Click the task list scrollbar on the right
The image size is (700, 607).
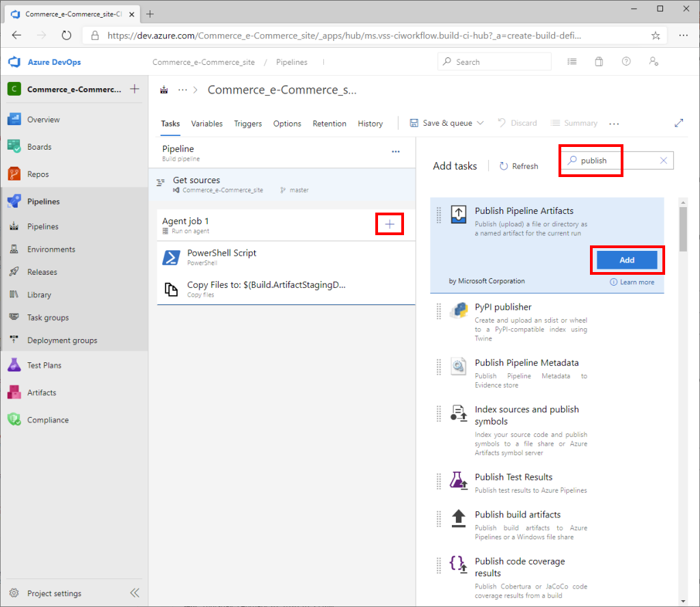[682, 228]
